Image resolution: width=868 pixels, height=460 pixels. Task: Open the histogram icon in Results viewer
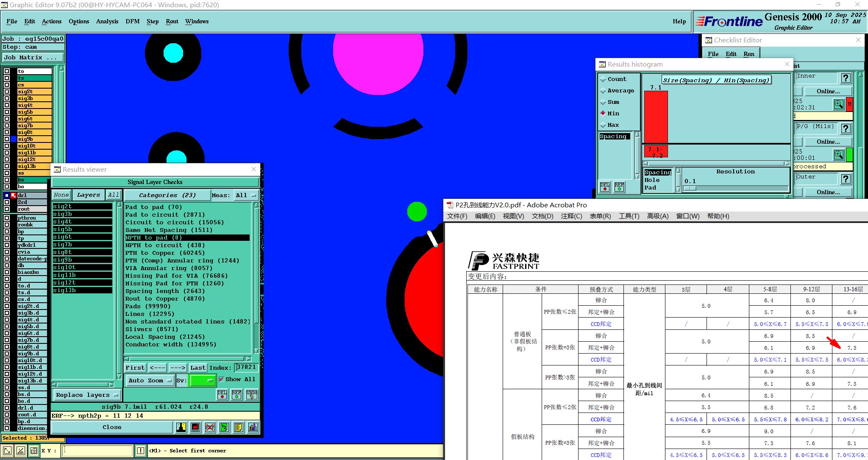click(x=253, y=427)
